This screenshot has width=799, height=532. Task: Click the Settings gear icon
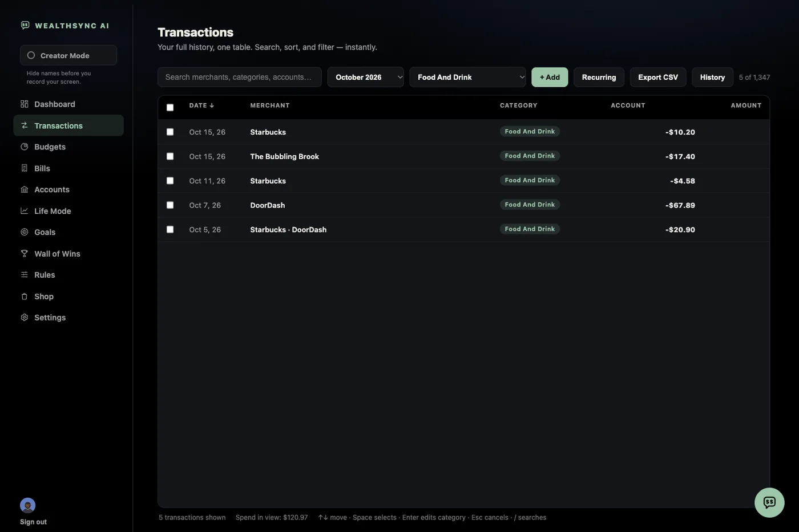click(25, 318)
